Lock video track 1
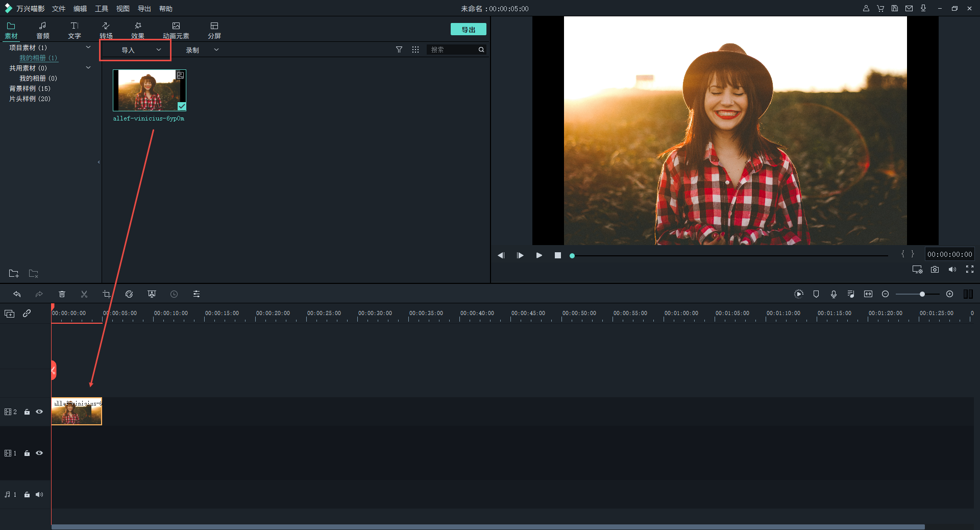 click(x=27, y=453)
